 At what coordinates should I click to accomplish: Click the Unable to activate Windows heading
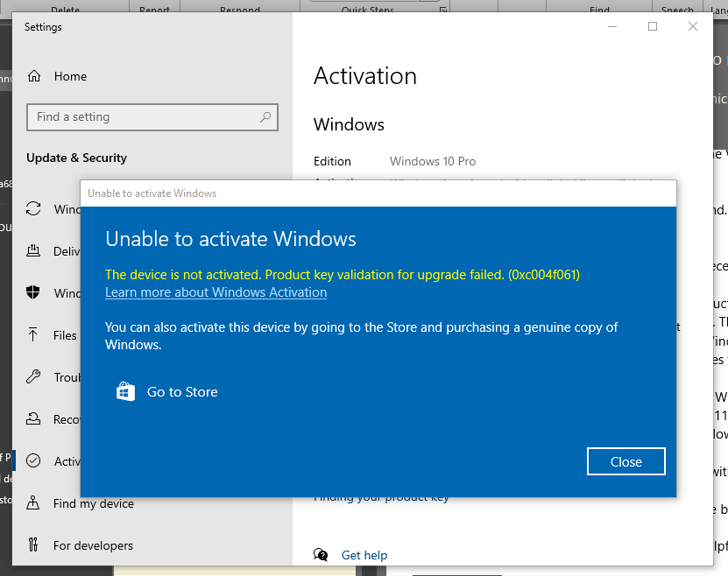pyautogui.click(x=230, y=239)
